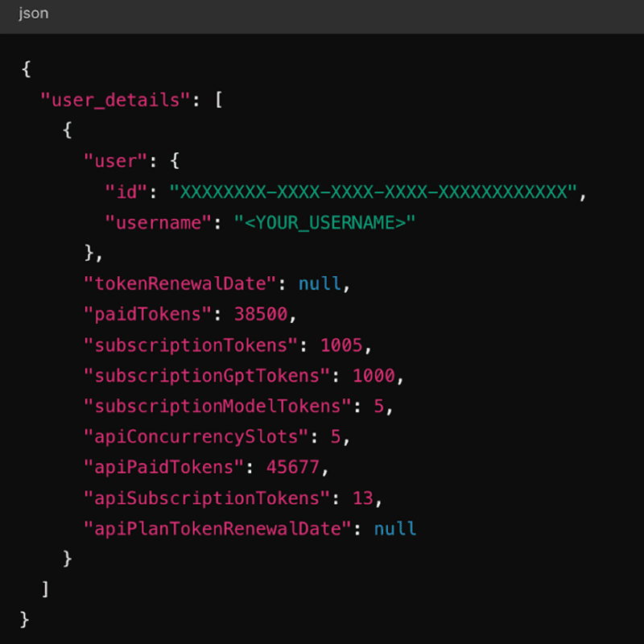Screen dimensions: 644x644
Task: Click the <YOUR_USERNAME> placeholder value
Action: (325, 222)
